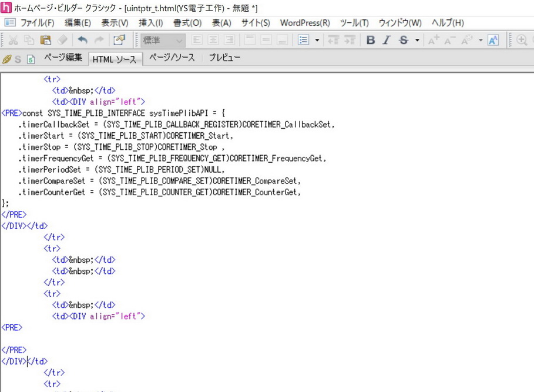Toggle italic formatting
The image size is (534, 392).
pyautogui.click(x=387, y=40)
